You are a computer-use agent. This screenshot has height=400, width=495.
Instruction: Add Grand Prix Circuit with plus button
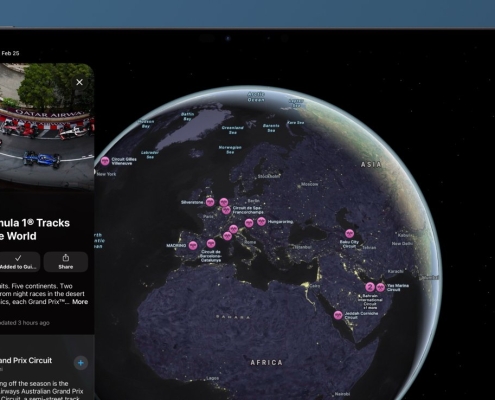(81, 363)
